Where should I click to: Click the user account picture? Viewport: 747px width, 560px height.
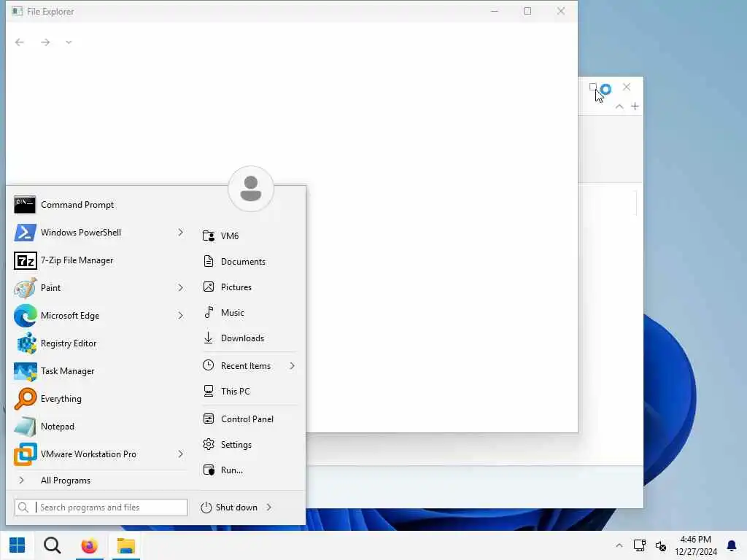pos(251,189)
